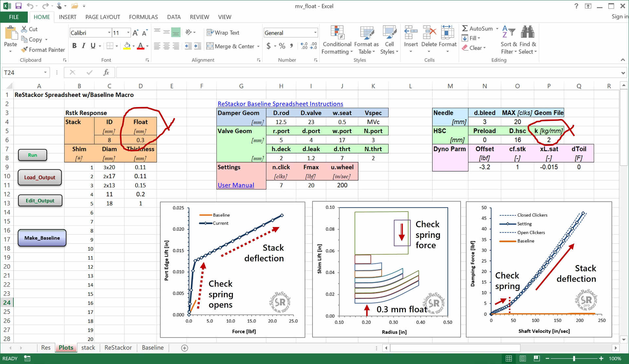
Task: Click the zoom slider handle
Action: point(574,358)
